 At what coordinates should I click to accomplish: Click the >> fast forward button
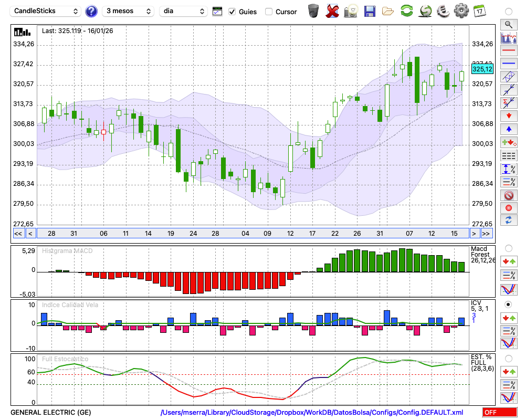[486, 234]
